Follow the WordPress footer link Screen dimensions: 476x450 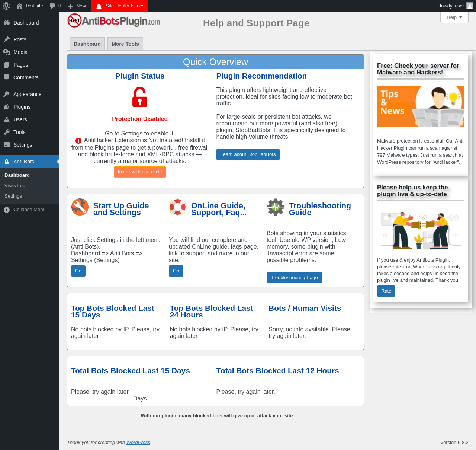coord(138,443)
